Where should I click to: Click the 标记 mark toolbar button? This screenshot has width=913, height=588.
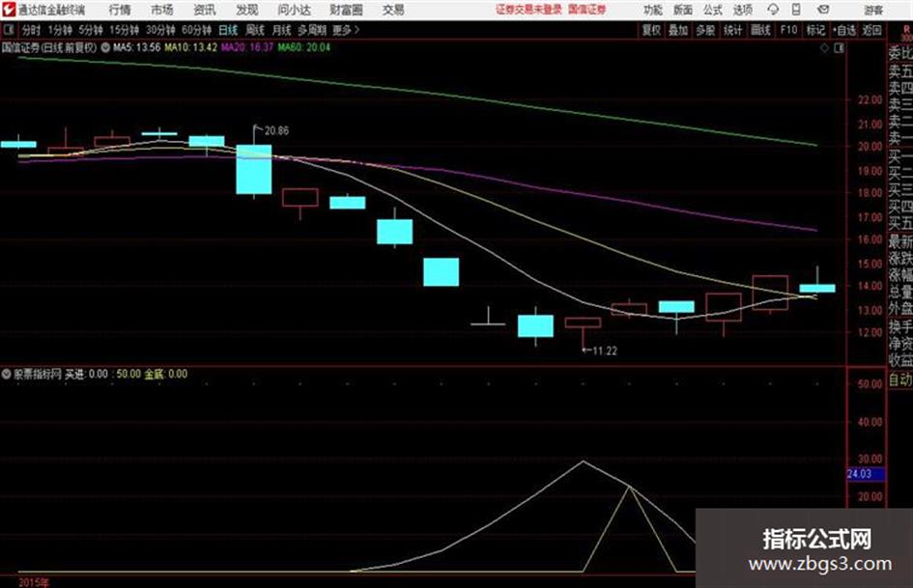(815, 30)
